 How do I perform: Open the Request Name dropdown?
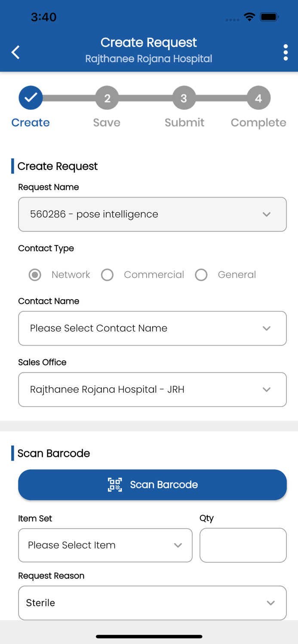[152, 214]
